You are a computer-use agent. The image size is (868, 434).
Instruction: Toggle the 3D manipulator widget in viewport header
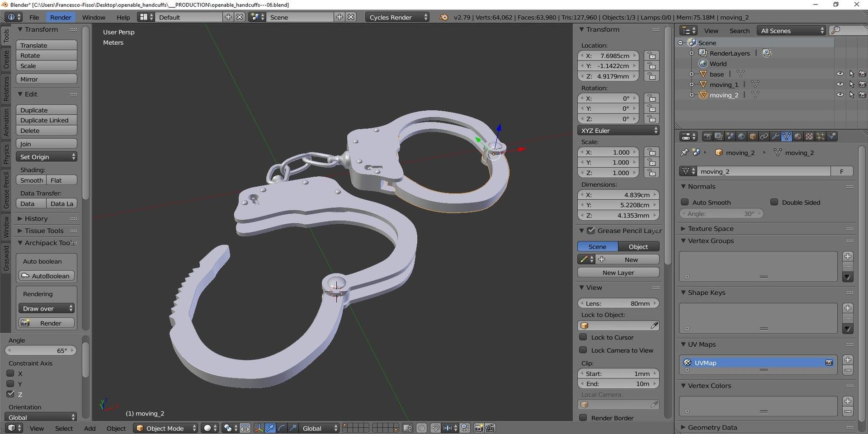[x=259, y=428]
